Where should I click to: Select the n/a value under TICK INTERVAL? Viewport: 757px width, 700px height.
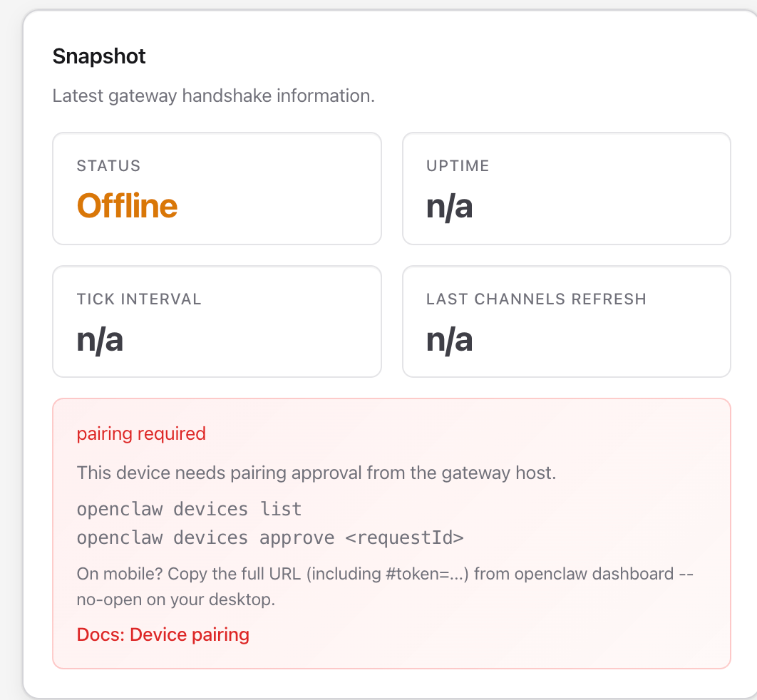[100, 339]
